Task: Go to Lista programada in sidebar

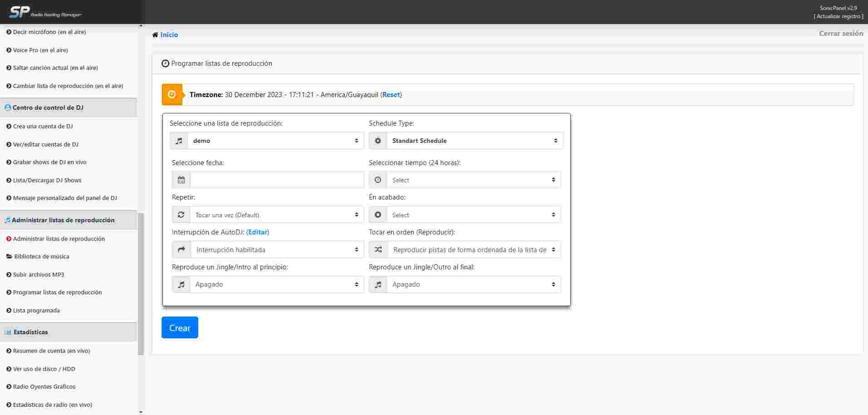Action: pos(36,311)
